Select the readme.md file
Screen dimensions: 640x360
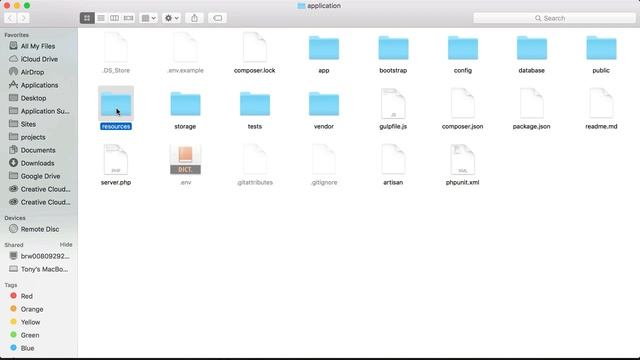click(601, 109)
